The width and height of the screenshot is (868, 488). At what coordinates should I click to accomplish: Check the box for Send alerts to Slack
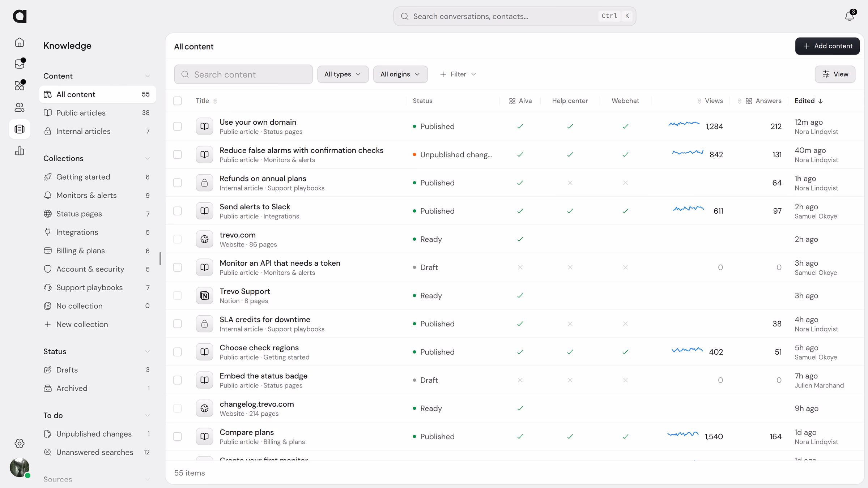pos(177,211)
